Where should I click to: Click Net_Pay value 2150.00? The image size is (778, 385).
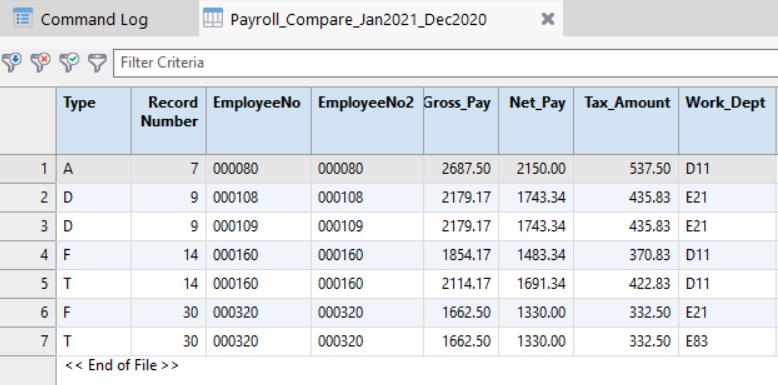point(536,169)
